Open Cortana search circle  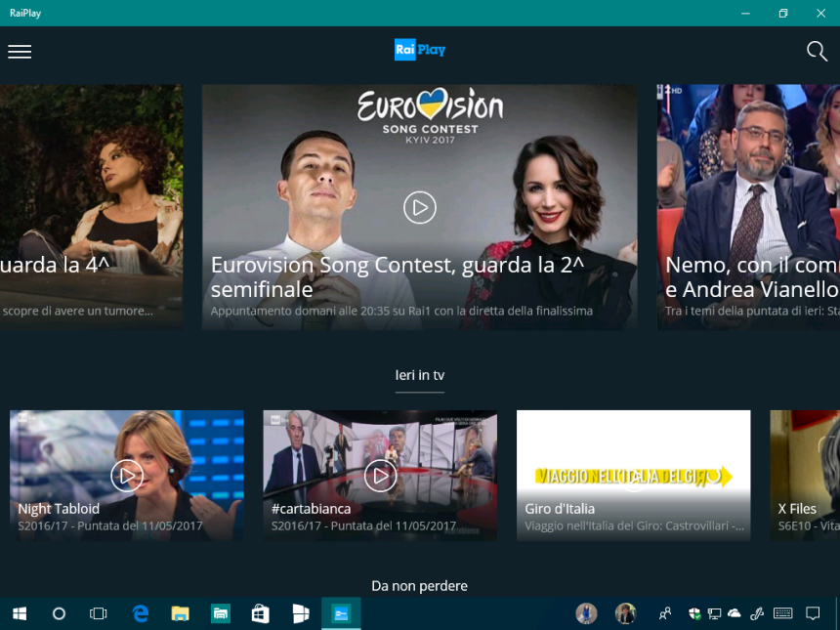59,613
